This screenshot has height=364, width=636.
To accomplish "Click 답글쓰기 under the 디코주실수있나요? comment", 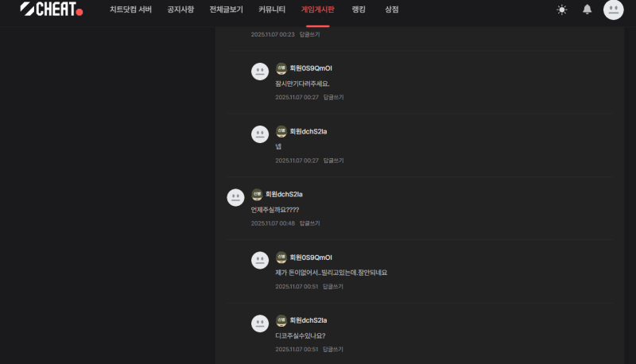I will click(x=333, y=350).
